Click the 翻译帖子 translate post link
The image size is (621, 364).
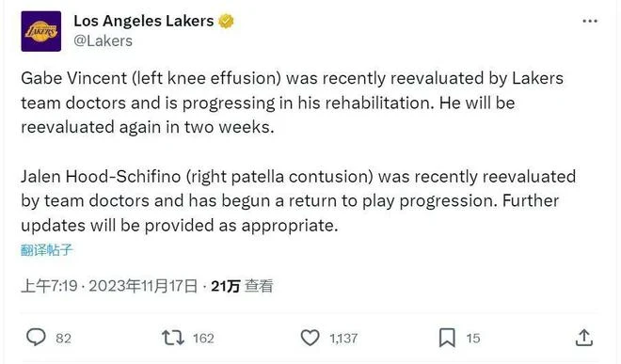click(47, 250)
